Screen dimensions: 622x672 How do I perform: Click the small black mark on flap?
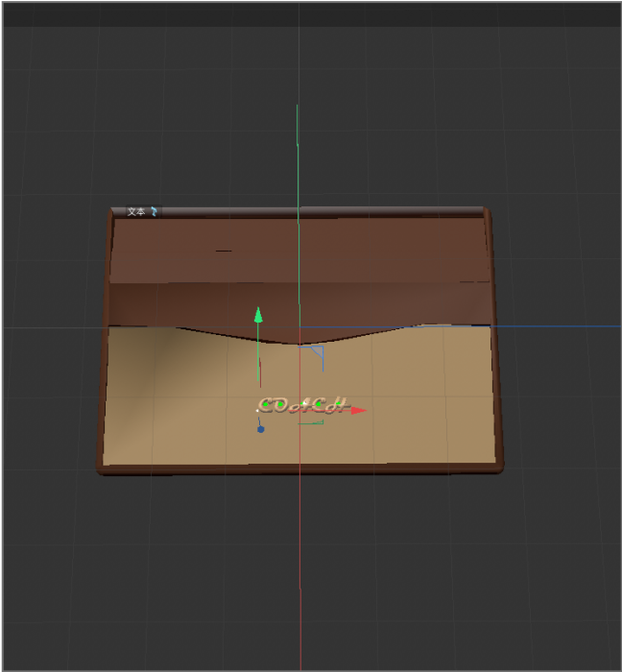223,251
